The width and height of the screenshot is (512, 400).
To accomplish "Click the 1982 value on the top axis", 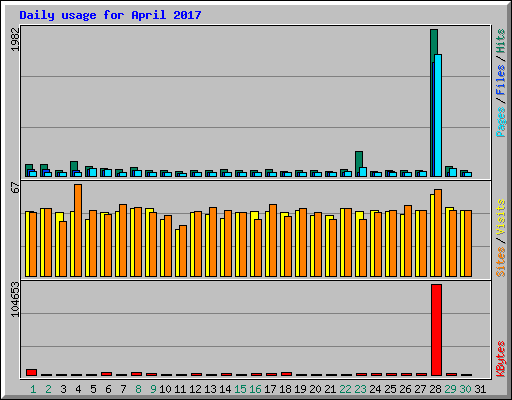I will pos(15,39).
